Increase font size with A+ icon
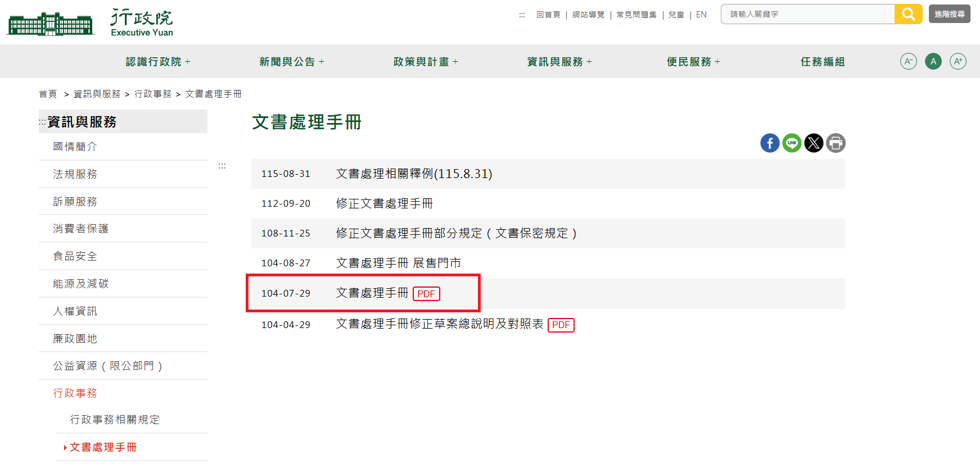 pyautogui.click(x=958, y=61)
